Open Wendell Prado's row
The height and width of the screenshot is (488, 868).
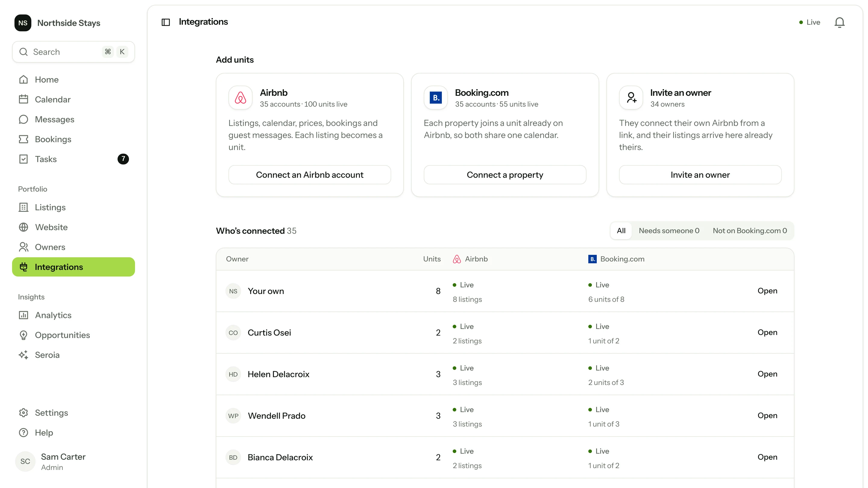tap(767, 415)
